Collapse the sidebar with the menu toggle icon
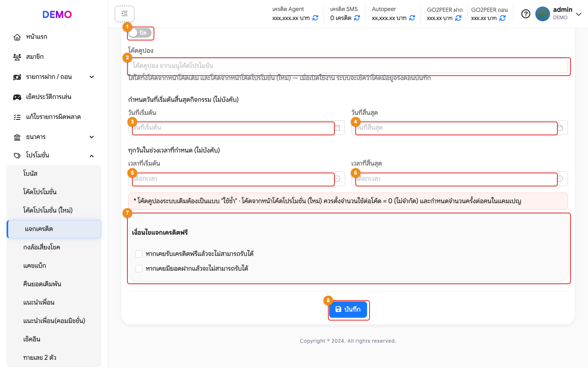The height and width of the screenshot is (368, 588). pyautogui.click(x=125, y=14)
